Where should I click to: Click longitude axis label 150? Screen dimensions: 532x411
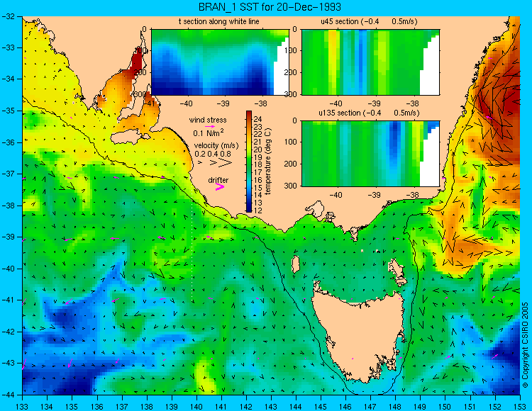pyautogui.click(x=445, y=406)
